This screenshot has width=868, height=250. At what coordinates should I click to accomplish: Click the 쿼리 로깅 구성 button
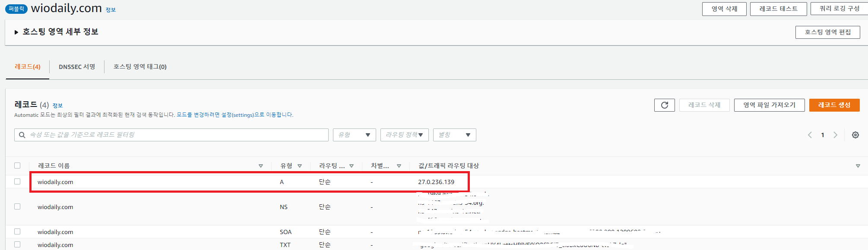pos(839,9)
